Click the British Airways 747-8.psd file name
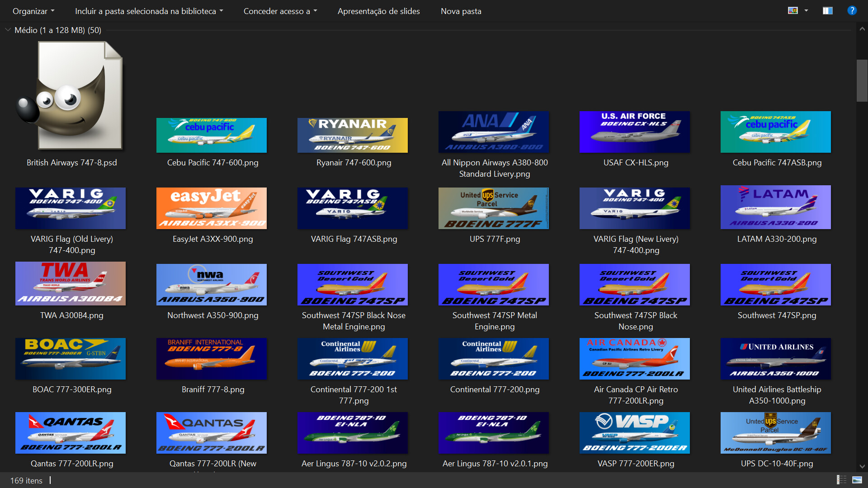Viewport: 868px width, 488px height. click(x=71, y=163)
